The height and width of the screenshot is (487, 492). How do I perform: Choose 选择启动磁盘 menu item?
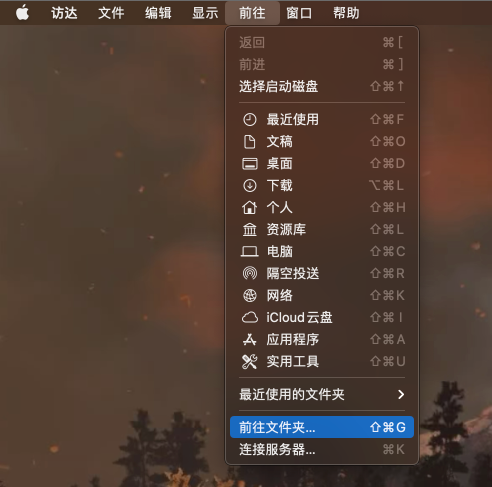coord(322,87)
